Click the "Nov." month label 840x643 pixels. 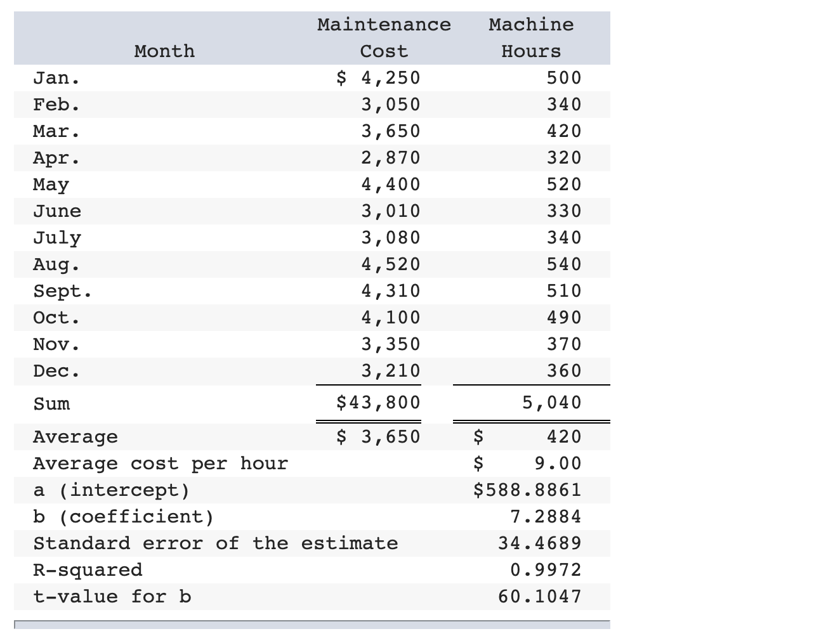coord(56,344)
